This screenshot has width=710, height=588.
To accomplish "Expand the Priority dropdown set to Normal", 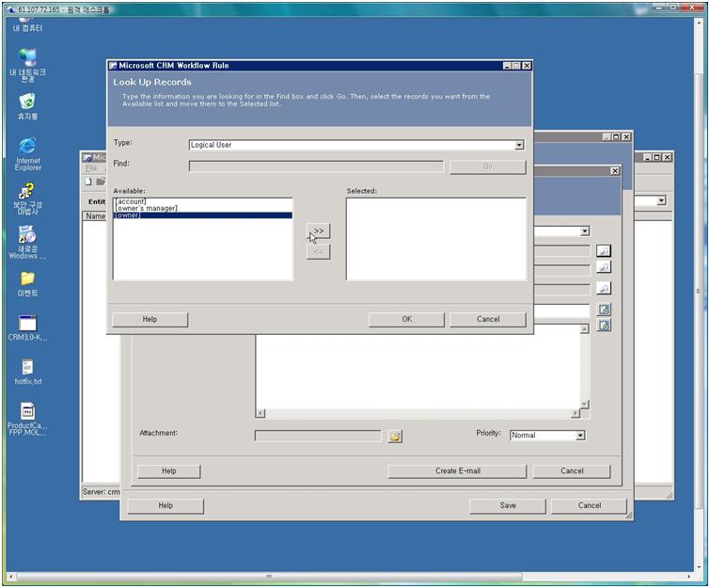I will coord(580,436).
